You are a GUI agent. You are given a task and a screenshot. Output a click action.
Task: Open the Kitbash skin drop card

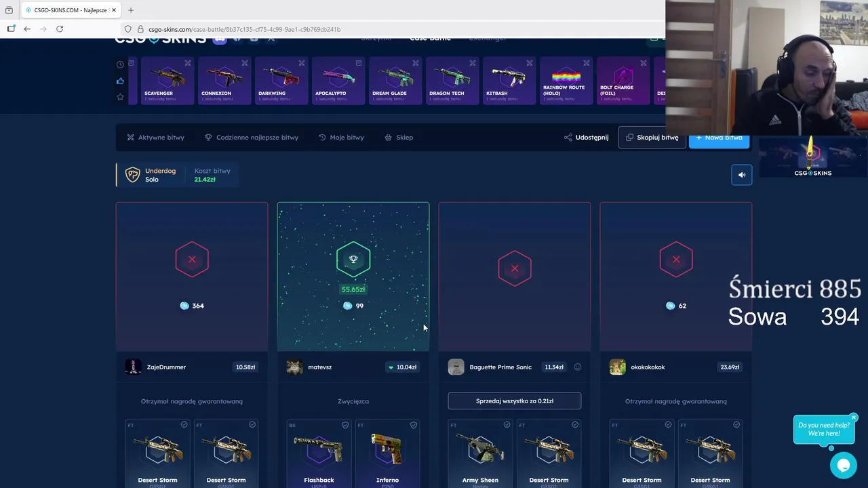pyautogui.click(x=509, y=81)
